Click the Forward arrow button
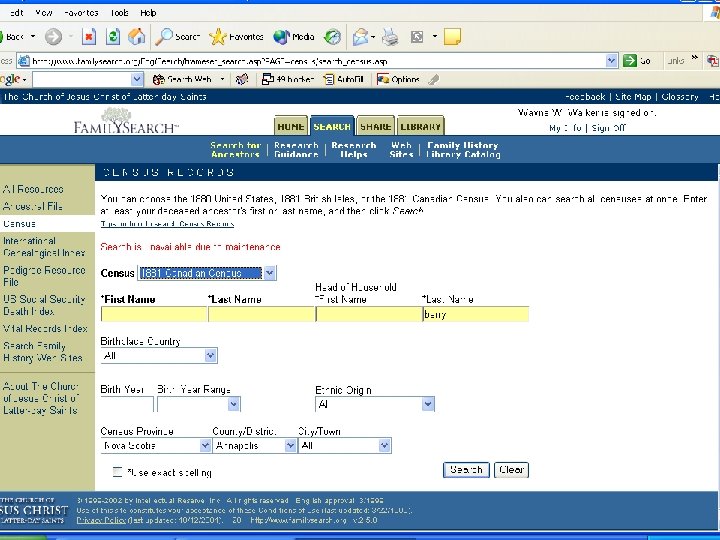This screenshot has width=720, height=540. (53, 37)
